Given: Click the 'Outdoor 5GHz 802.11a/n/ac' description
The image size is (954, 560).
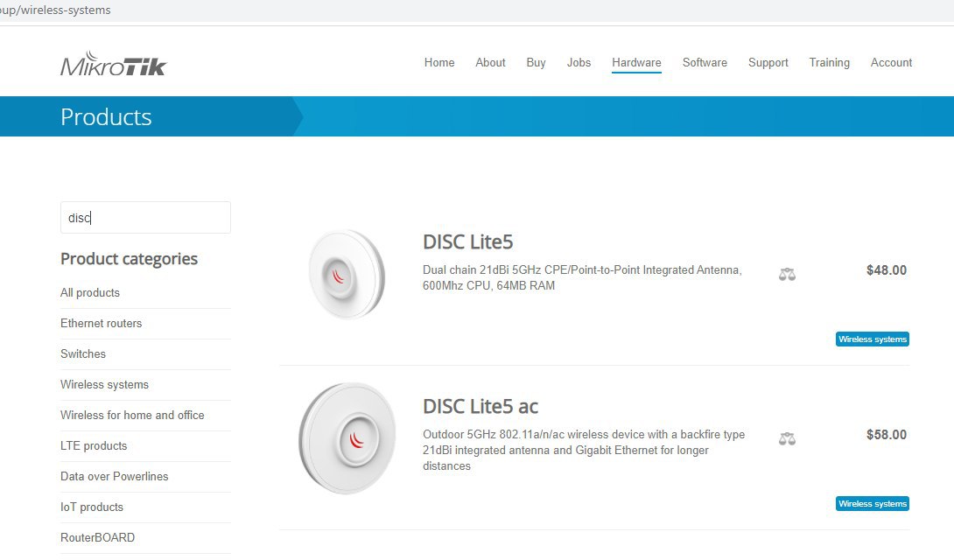Looking at the screenshot, I should pyautogui.click(x=584, y=450).
